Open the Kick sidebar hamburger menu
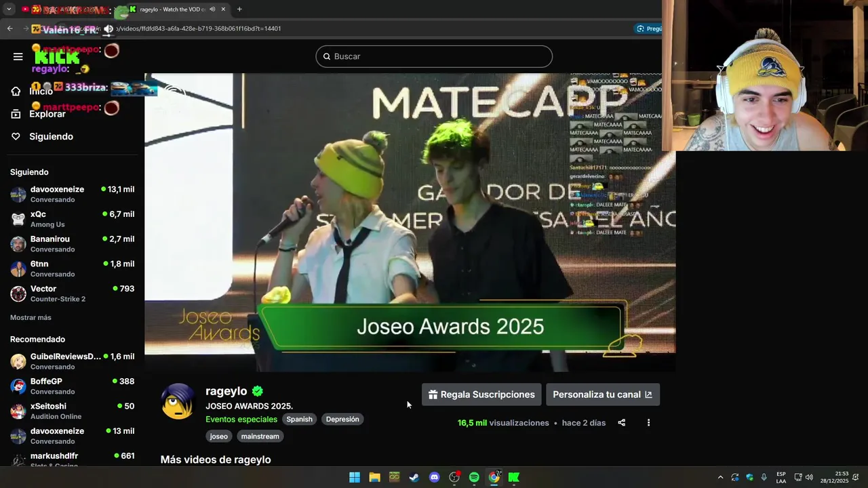The height and width of the screenshot is (488, 868). (x=18, y=56)
